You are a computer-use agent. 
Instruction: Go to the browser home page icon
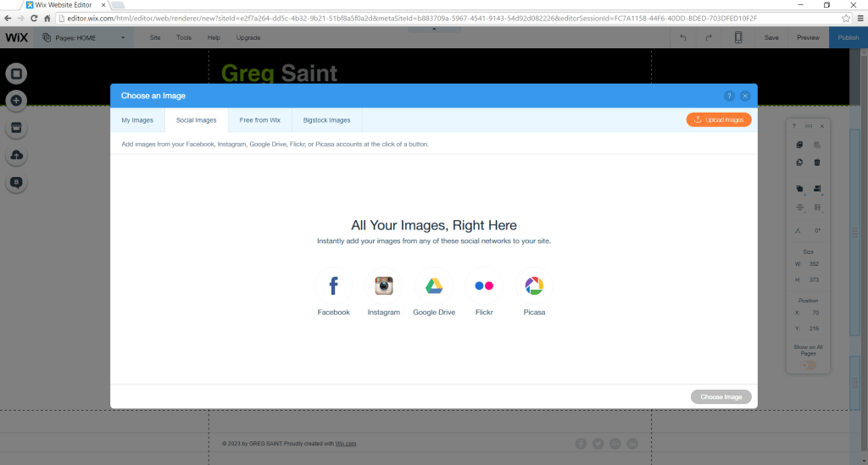click(47, 19)
